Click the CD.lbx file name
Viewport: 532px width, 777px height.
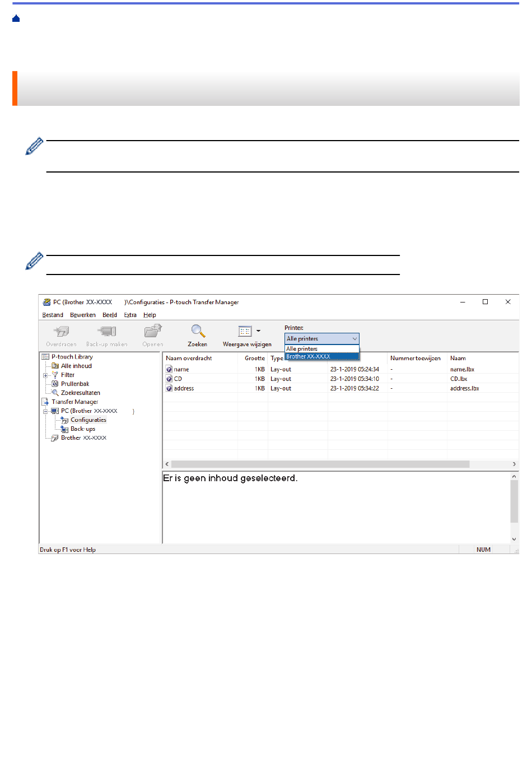coord(459,379)
